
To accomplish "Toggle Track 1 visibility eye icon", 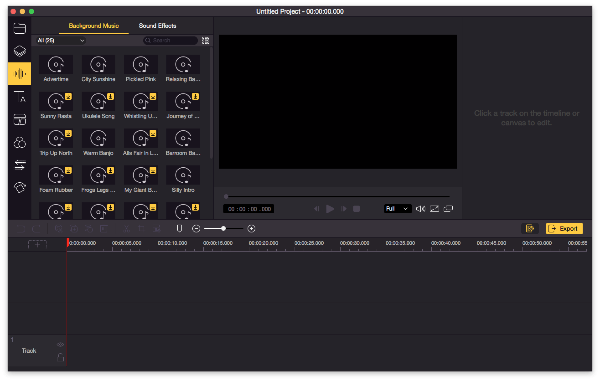I will 60,345.
